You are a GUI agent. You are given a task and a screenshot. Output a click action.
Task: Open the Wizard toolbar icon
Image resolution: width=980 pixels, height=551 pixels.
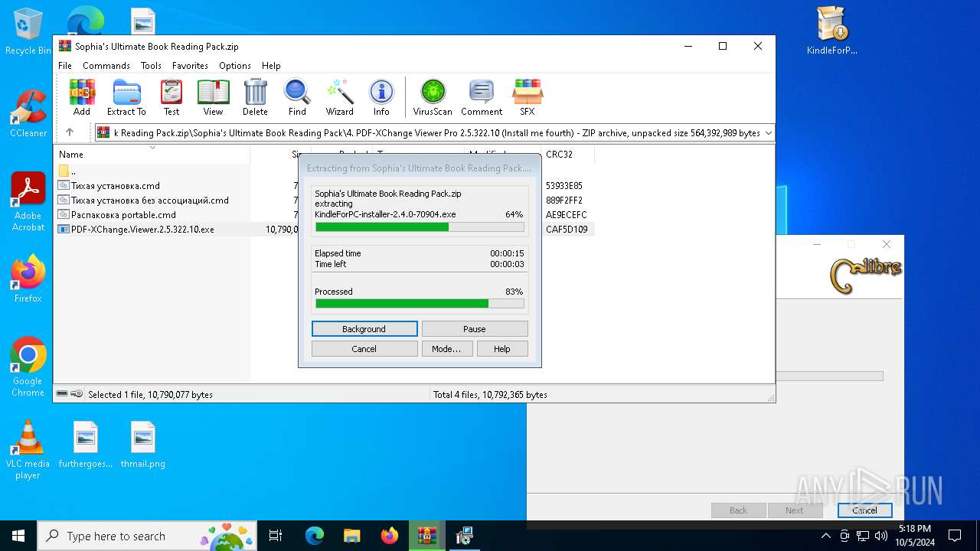(x=339, y=97)
